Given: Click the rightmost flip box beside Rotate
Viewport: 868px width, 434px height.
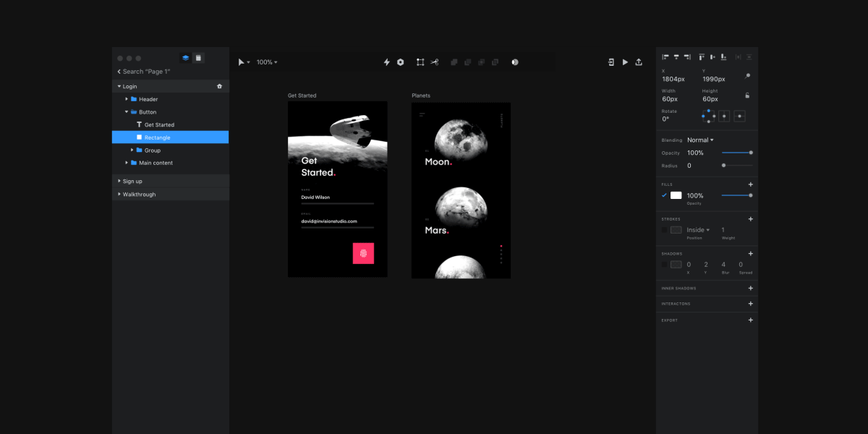Looking at the screenshot, I should (x=739, y=116).
